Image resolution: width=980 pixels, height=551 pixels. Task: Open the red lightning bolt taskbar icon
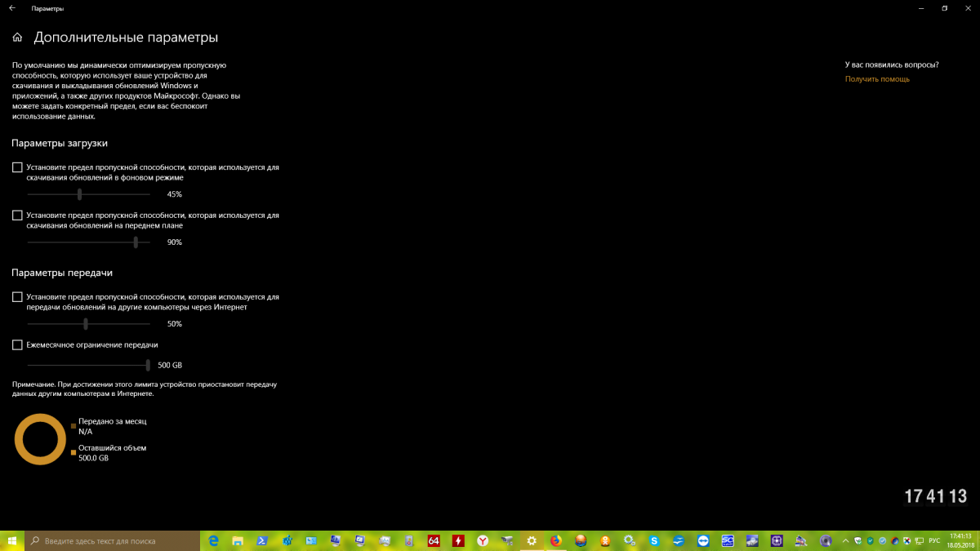458,540
